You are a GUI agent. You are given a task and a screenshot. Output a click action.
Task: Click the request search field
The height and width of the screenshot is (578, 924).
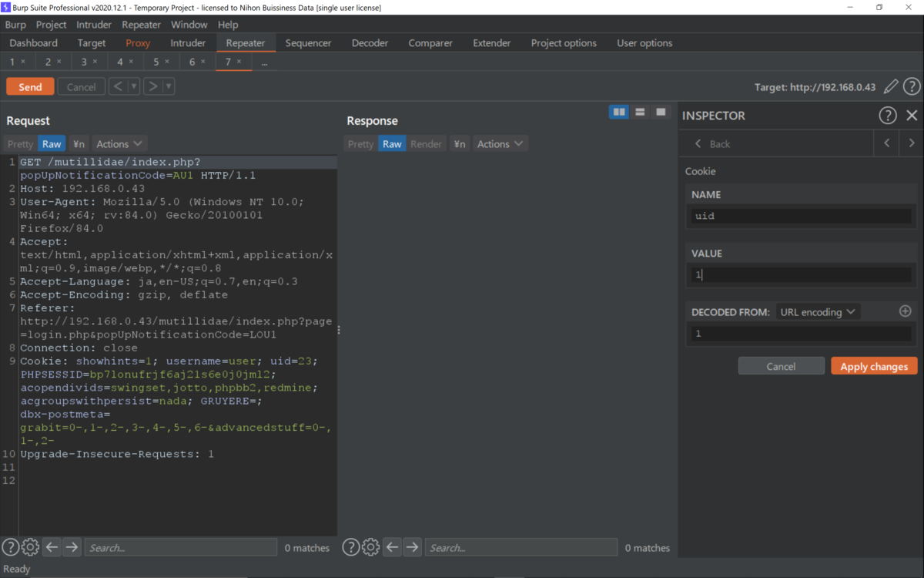coord(180,547)
